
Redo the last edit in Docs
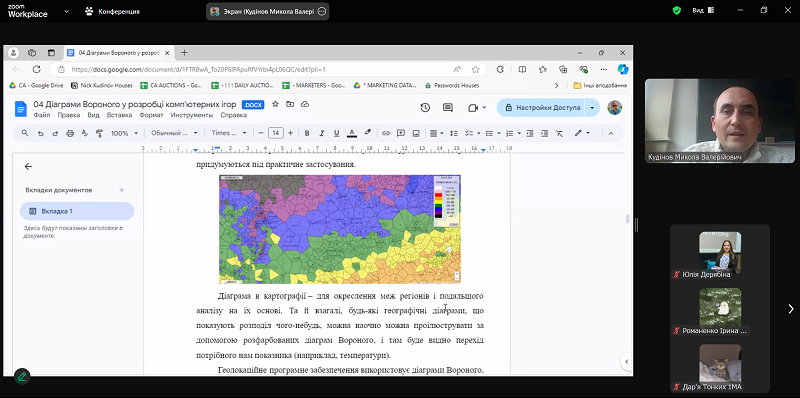pos(55,133)
